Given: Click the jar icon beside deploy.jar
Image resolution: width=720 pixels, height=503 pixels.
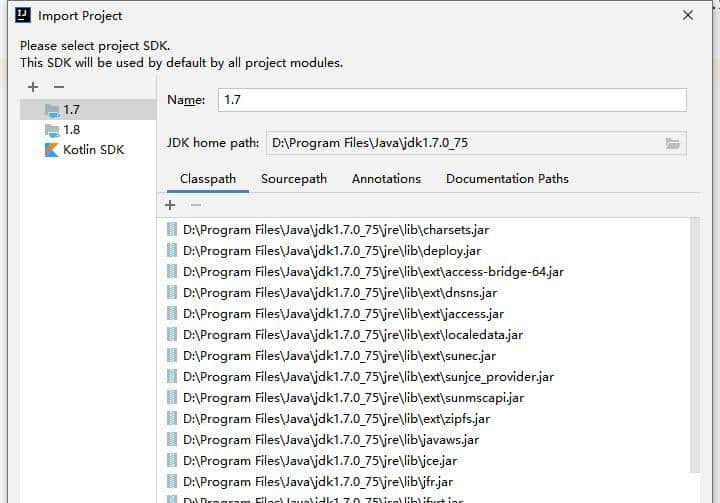Looking at the screenshot, I should click(172, 250).
